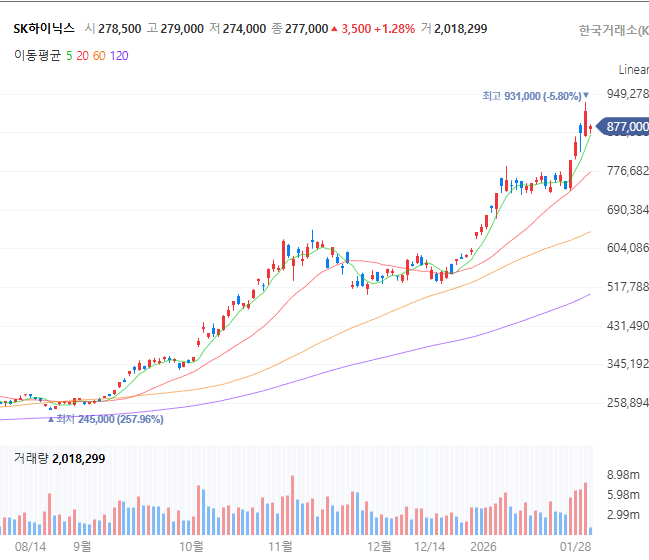This screenshot has width=649, height=560.
Task: Toggle the 5-day moving average line
Action: pos(69,55)
